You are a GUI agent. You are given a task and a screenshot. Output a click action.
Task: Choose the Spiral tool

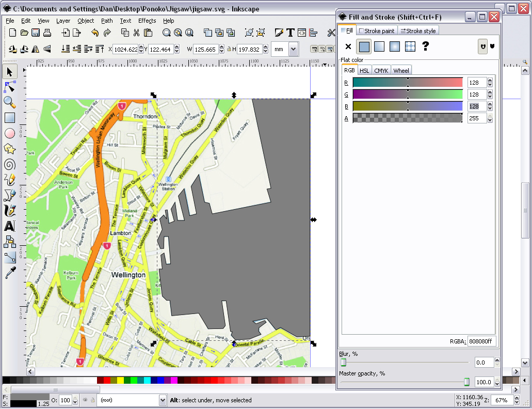[10, 164]
